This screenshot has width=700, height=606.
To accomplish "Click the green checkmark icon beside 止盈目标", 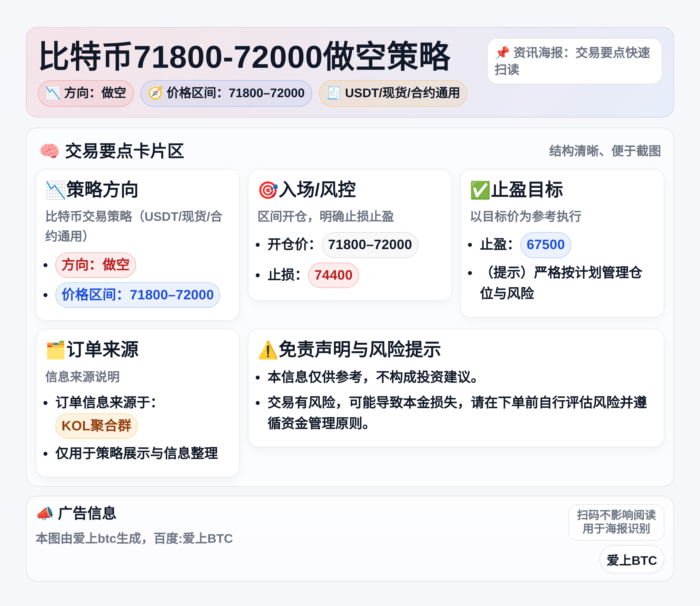I will tap(480, 190).
